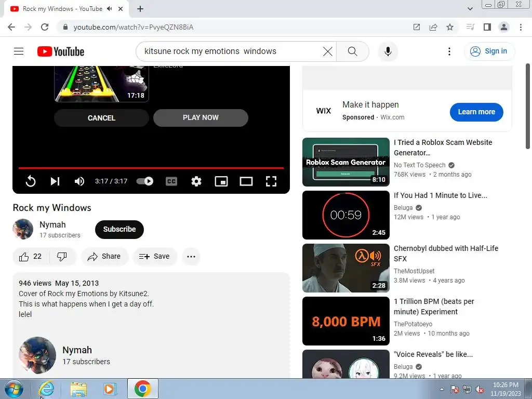The image size is (532, 399).
Task: Bookmark this page with the star
Action: click(x=450, y=27)
